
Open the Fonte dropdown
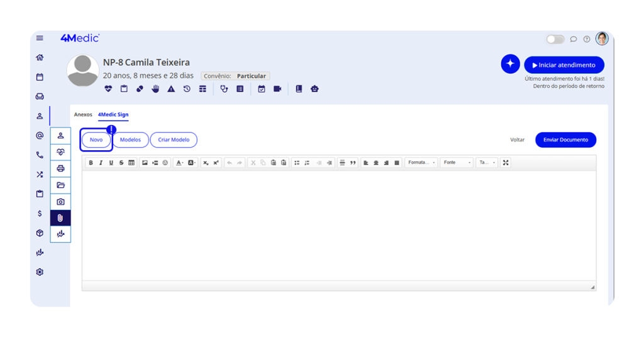(x=457, y=163)
